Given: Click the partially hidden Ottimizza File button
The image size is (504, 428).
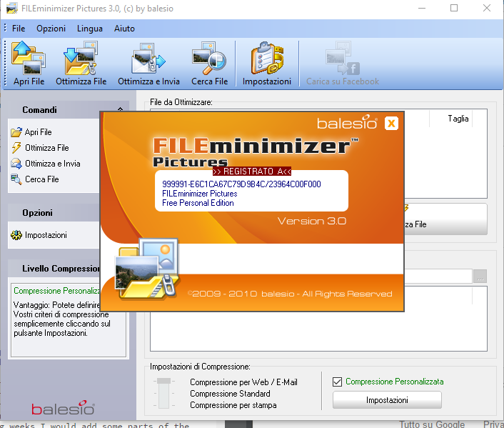Looking at the screenshot, I should tap(445, 219).
